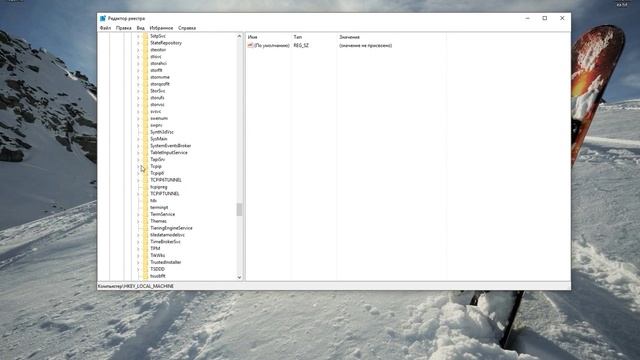
Task: Click the string value icon of default entry
Action: pos(250,45)
